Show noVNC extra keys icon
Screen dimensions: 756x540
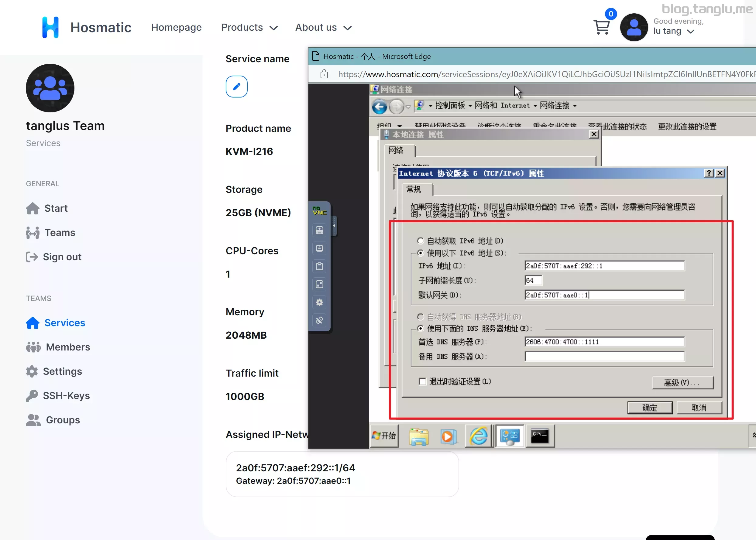pos(319,248)
